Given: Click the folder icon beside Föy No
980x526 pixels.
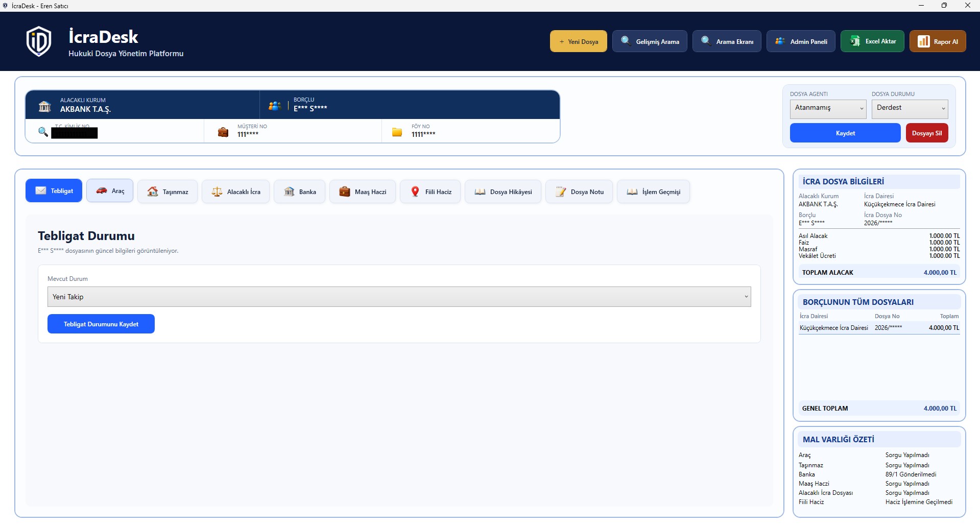Looking at the screenshot, I should pos(397,132).
